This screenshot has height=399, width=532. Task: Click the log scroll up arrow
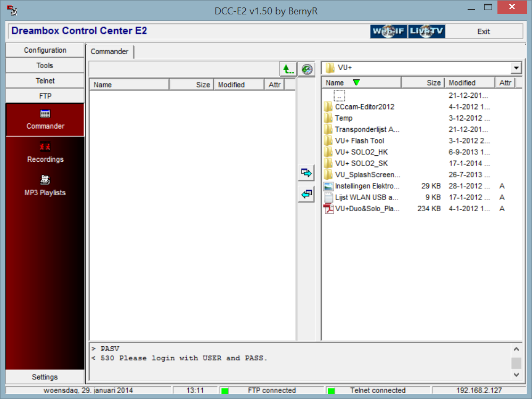tap(516, 349)
